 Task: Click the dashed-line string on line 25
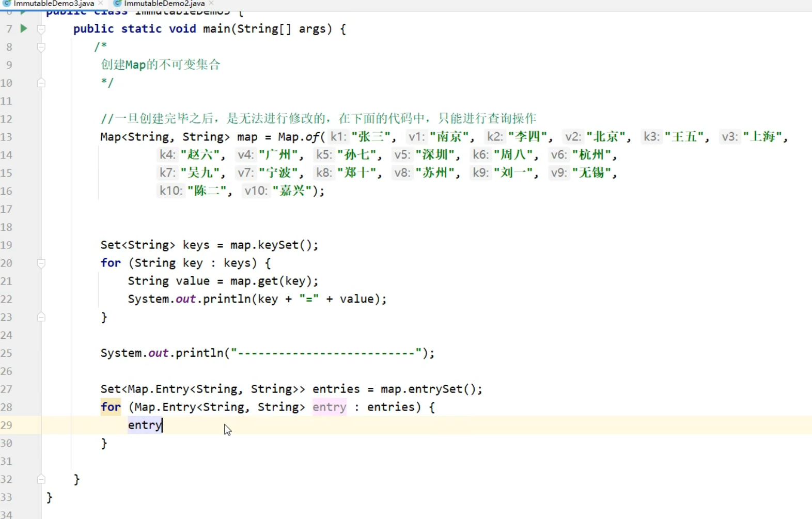coord(326,353)
